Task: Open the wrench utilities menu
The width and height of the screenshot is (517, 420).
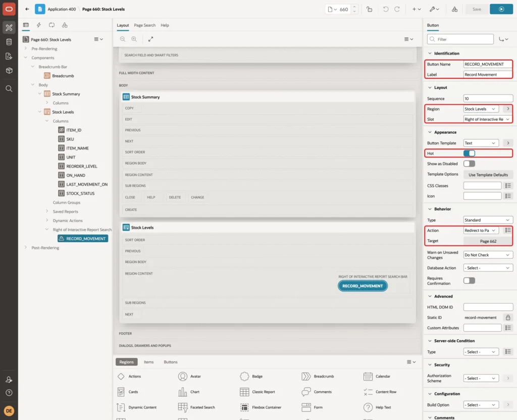Action: point(434,9)
